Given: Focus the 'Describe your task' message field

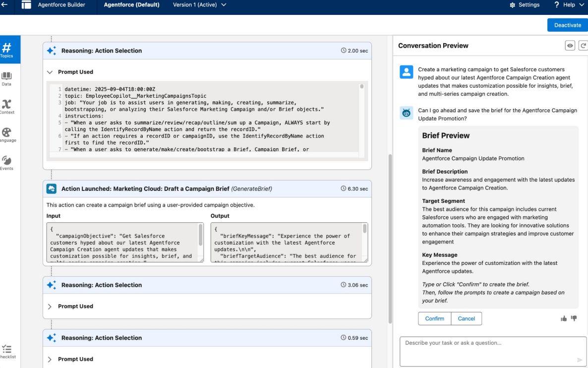Looking at the screenshot, I should [x=493, y=352].
